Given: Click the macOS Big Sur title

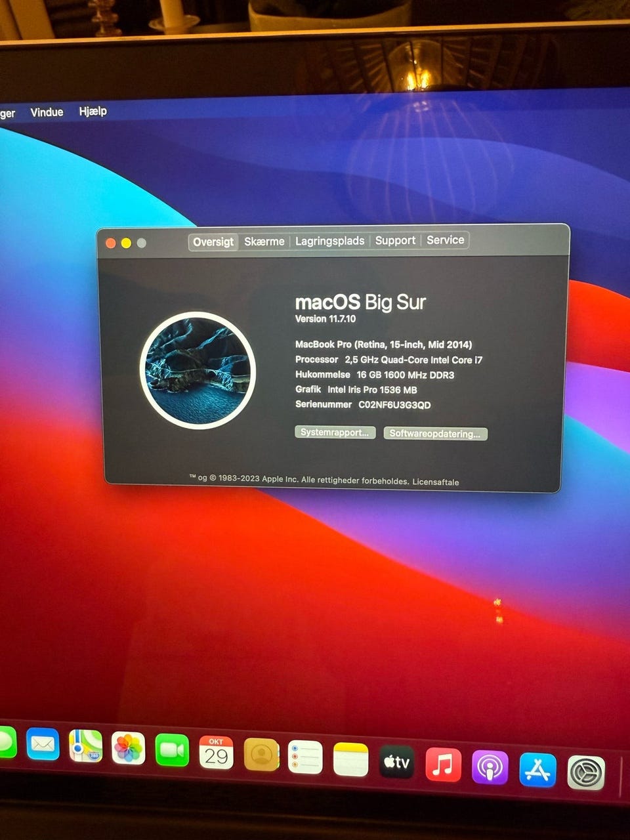Looking at the screenshot, I should coord(360,302).
